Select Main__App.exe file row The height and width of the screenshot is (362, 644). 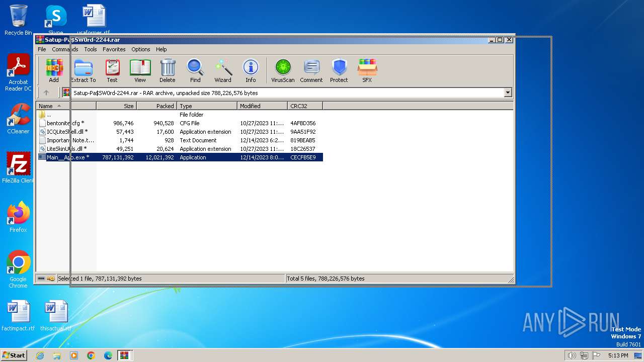point(180,157)
